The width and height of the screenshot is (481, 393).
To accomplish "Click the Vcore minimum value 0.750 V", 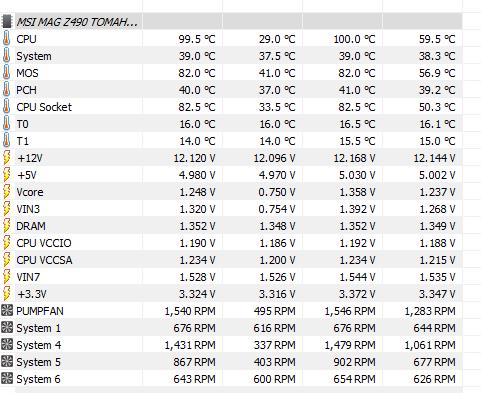I will point(277,192).
